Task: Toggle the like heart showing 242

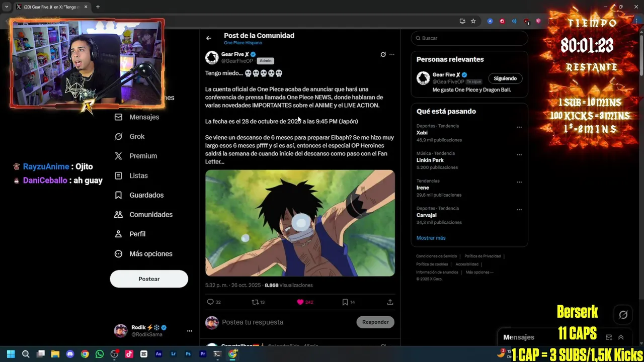Action: coord(300,302)
